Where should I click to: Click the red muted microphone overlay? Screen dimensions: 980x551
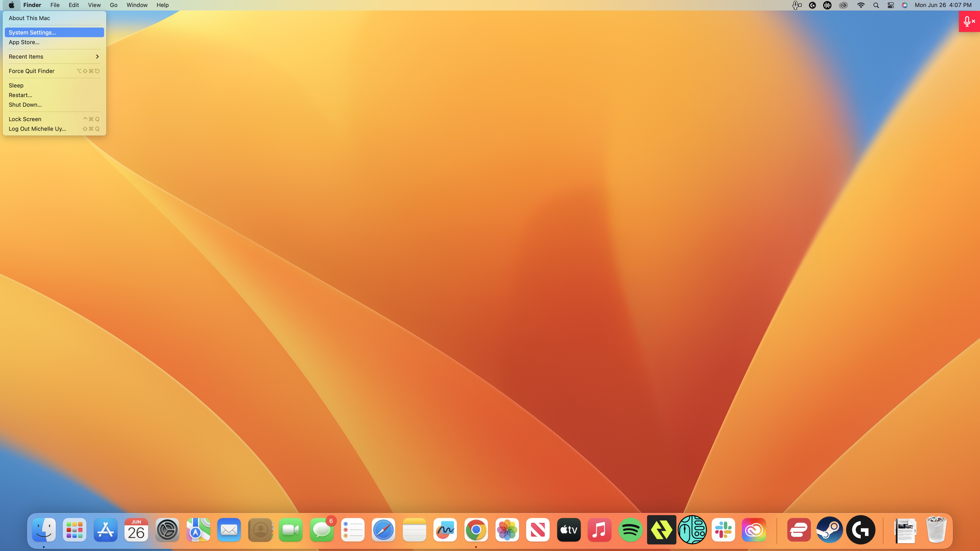tap(969, 21)
